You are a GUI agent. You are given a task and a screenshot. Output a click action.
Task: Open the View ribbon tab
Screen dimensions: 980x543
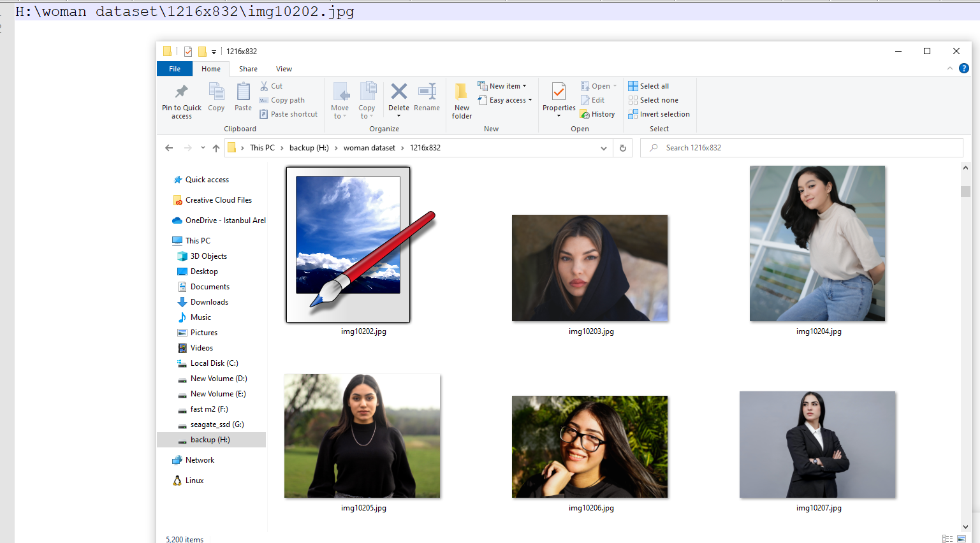click(x=284, y=69)
